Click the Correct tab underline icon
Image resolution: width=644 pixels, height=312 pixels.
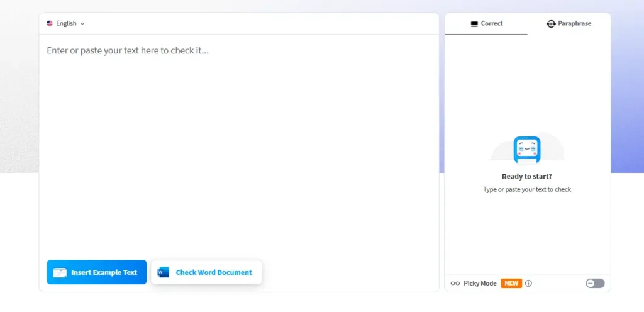pos(474,24)
